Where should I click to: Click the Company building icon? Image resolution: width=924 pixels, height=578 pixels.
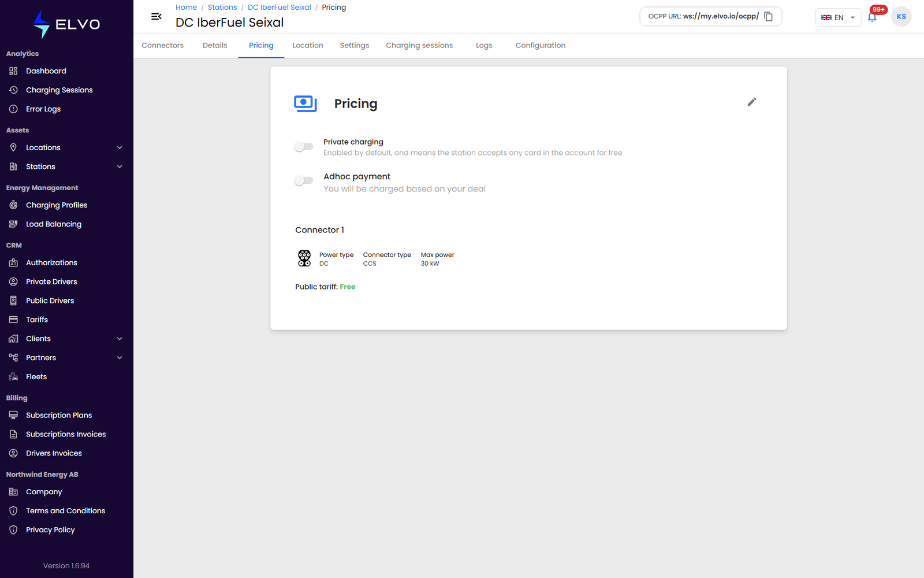pos(13,492)
